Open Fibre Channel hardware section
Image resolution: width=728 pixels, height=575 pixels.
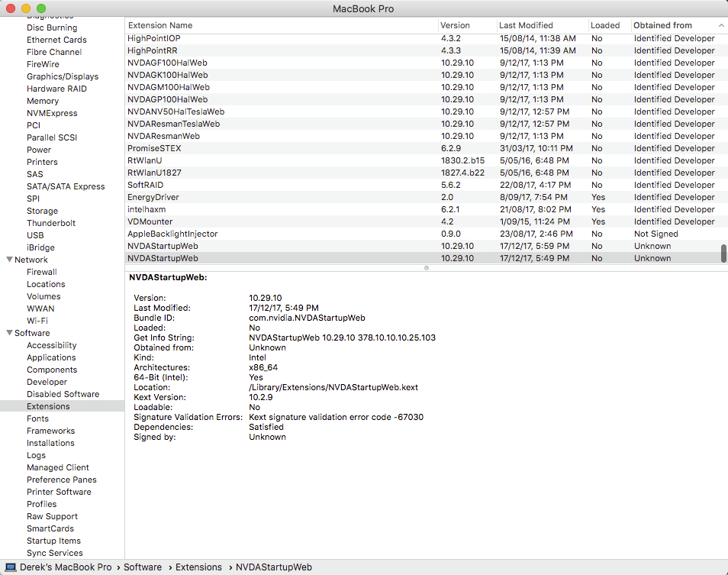[x=54, y=52]
